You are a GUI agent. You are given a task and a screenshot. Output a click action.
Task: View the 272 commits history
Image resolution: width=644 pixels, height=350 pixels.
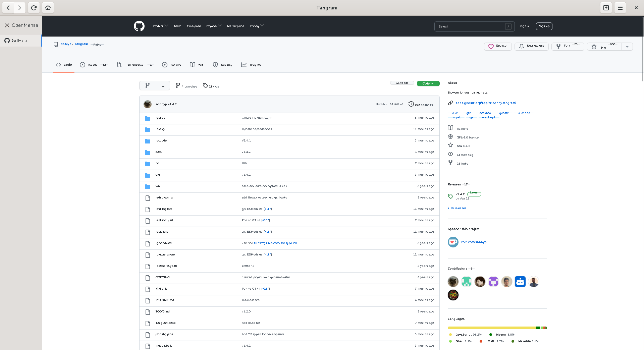[x=421, y=104]
